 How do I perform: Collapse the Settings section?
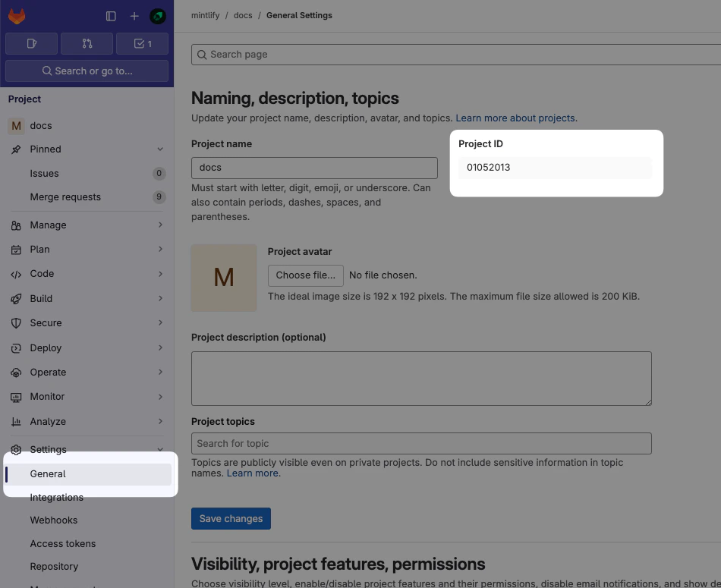tap(48, 449)
